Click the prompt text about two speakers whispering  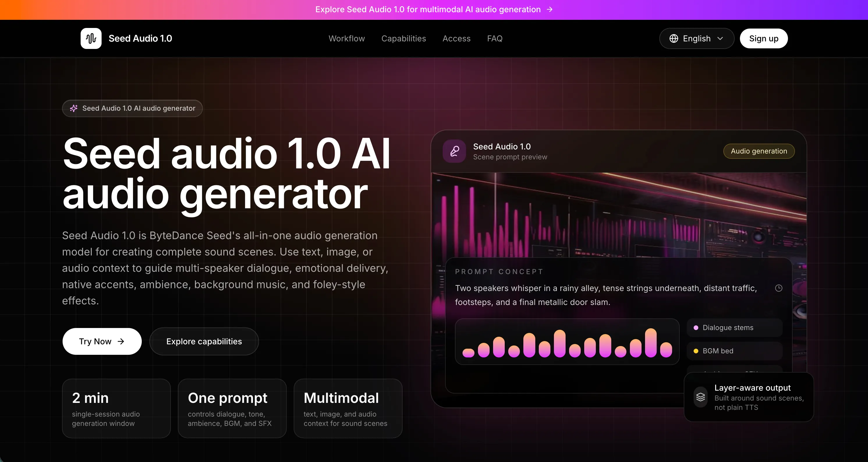point(606,295)
